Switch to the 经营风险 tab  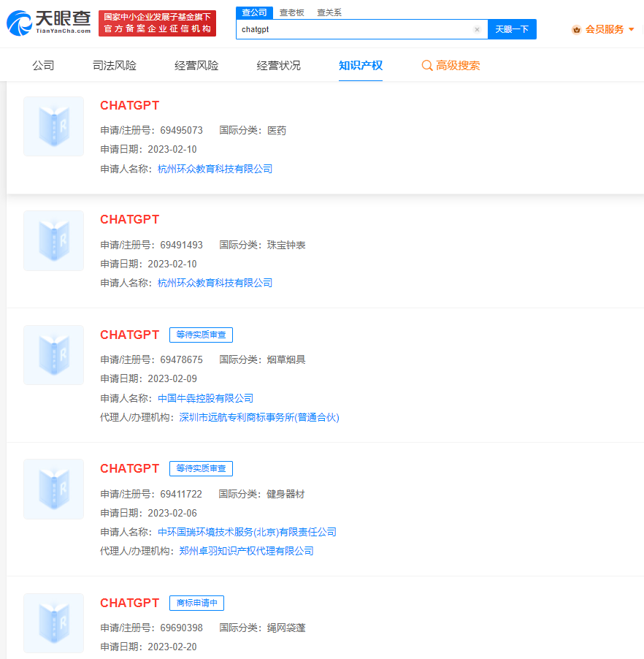click(x=196, y=66)
